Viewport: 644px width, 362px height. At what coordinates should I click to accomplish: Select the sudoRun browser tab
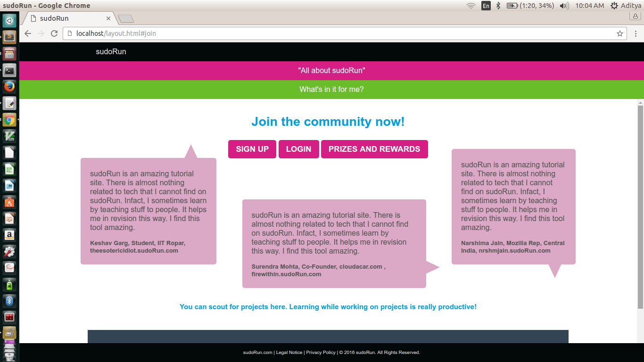[68, 18]
